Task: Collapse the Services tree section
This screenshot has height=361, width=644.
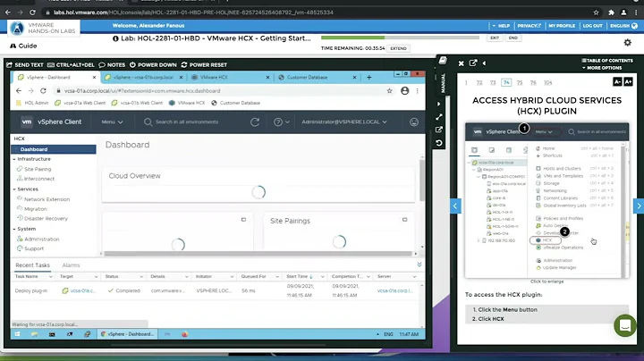Action: coord(14,189)
